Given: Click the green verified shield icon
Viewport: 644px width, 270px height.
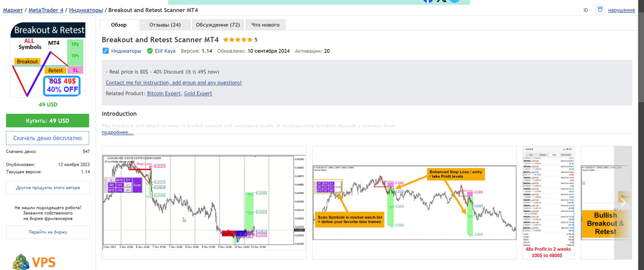Looking at the screenshot, I should 150,51.
